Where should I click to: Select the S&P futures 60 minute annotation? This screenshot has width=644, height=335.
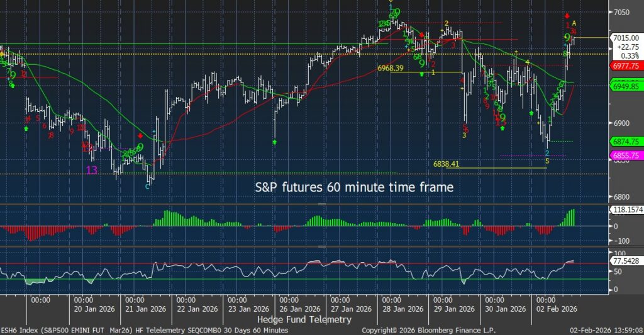(x=353, y=187)
